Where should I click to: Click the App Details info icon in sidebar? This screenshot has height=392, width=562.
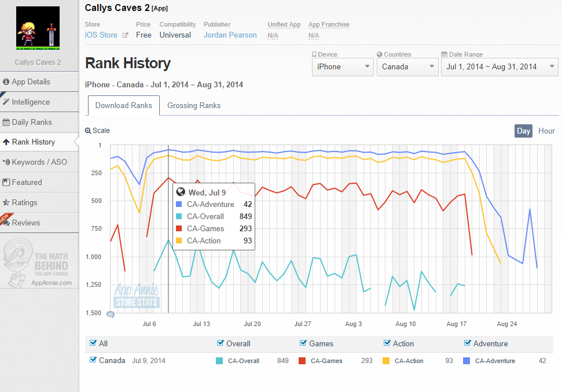point(6,82)
